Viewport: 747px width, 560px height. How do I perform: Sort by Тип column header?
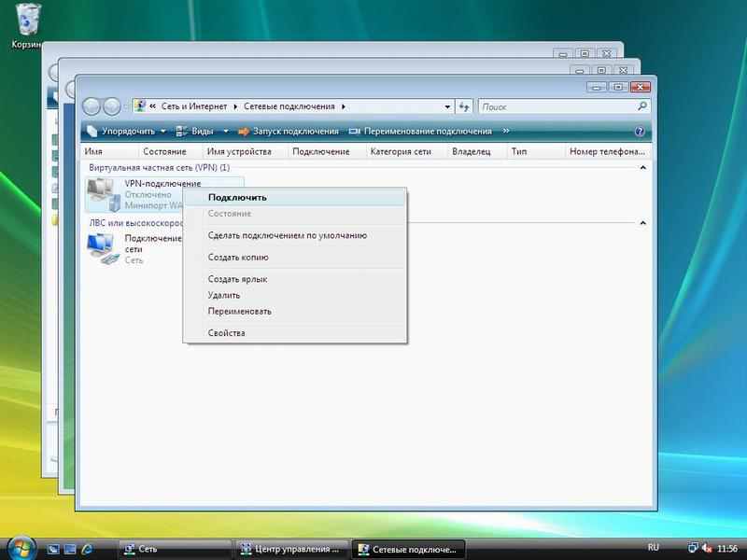pyautogui.click(x=536, y=151)
